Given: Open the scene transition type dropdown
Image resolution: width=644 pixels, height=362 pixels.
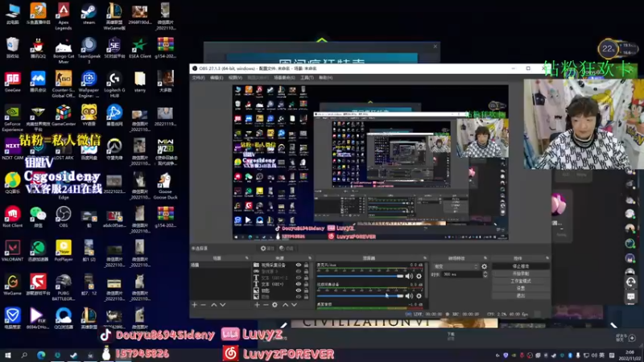Looking at the screenshot, I should (456, 266).
